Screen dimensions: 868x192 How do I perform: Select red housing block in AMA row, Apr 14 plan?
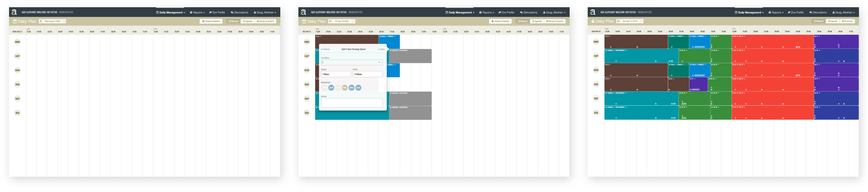click(x=773, y=42)
